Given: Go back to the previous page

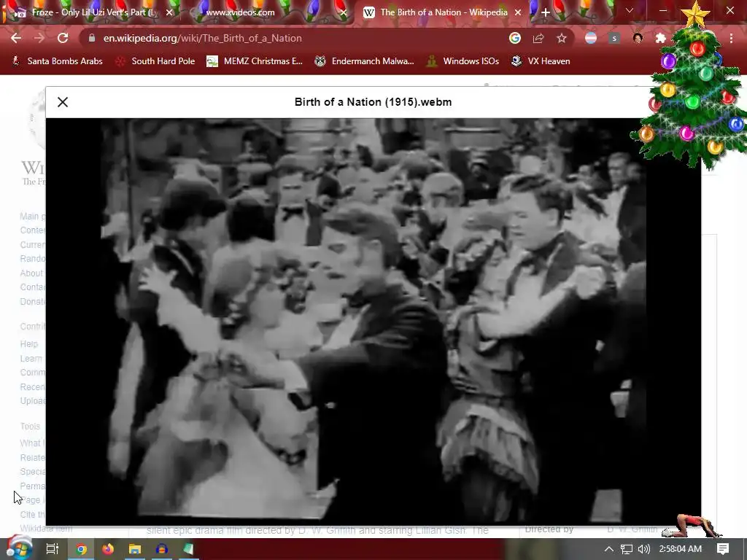Looking at the screenshot, I should (x=16, y=38).
